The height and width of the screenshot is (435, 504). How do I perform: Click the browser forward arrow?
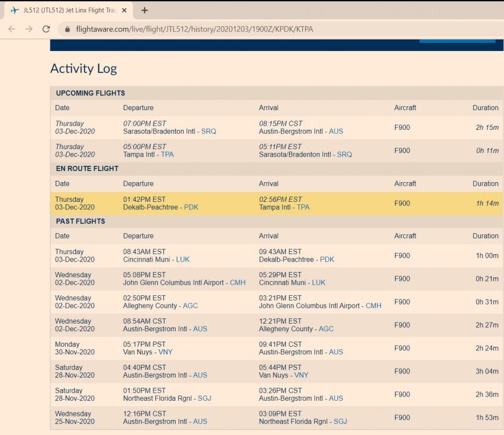[x=29, y=29]
